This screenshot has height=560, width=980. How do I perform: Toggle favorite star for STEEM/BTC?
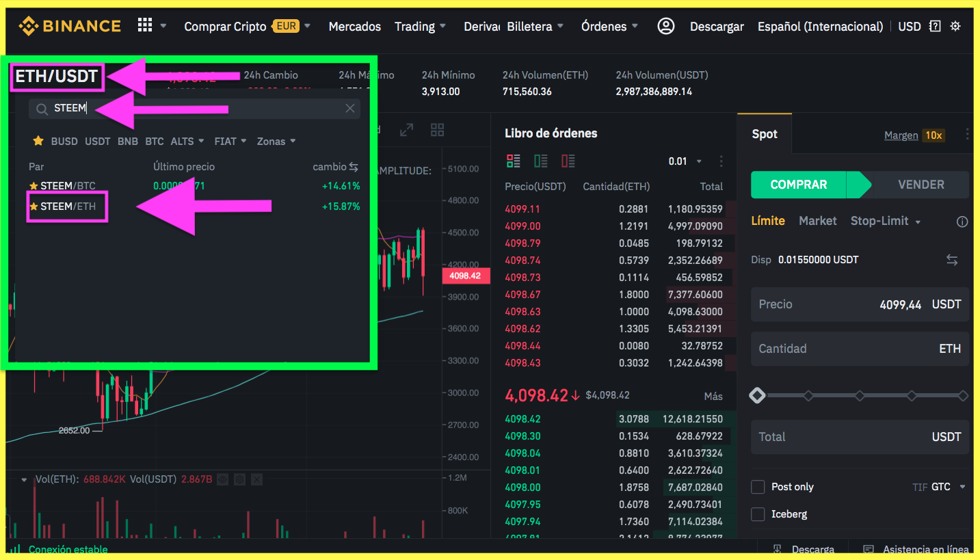[34, 186]
